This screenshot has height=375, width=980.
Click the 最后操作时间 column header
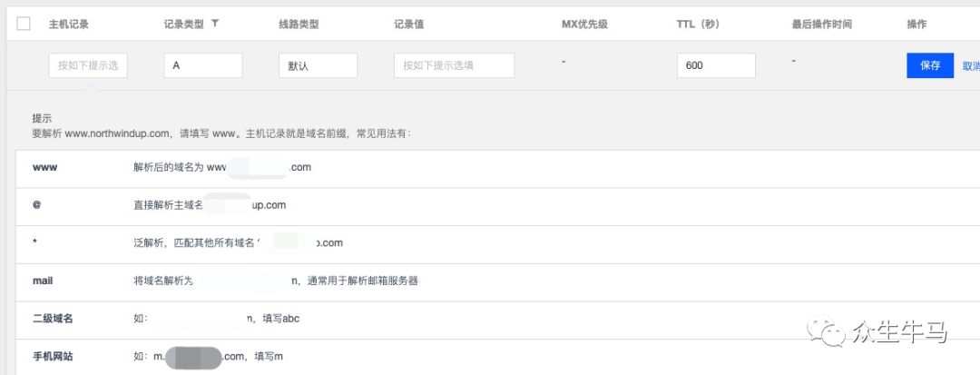[821, 25]
